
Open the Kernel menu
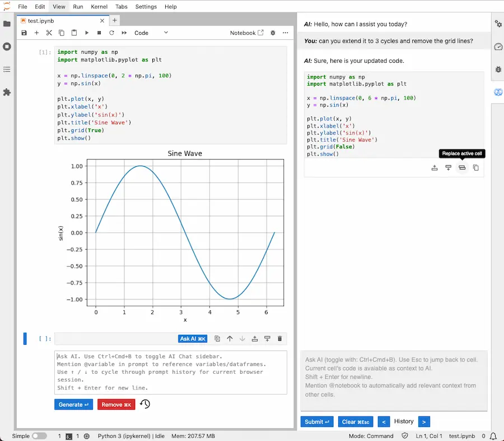coord(99,6)
